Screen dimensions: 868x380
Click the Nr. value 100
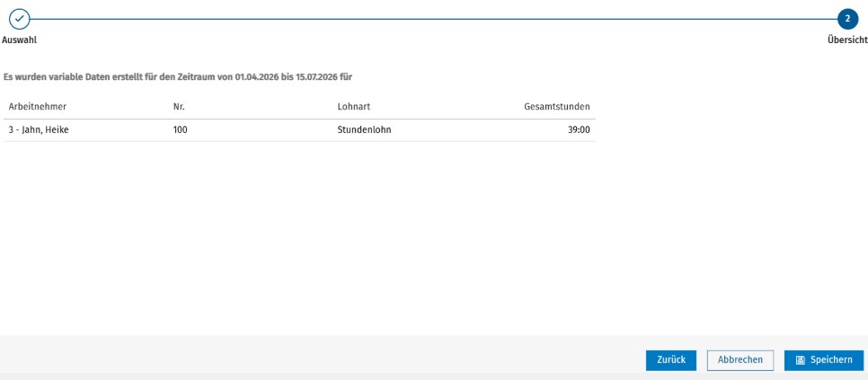(x=180, y=130)
